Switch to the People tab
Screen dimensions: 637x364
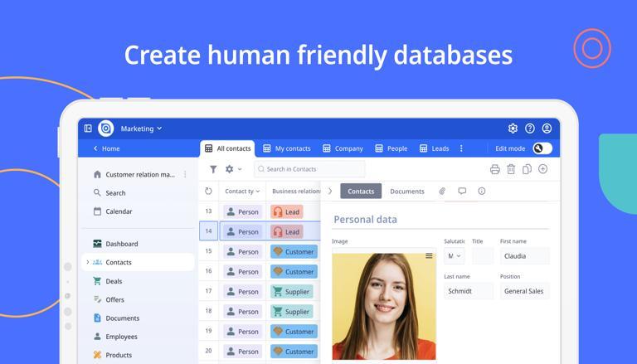click(391, 148)
